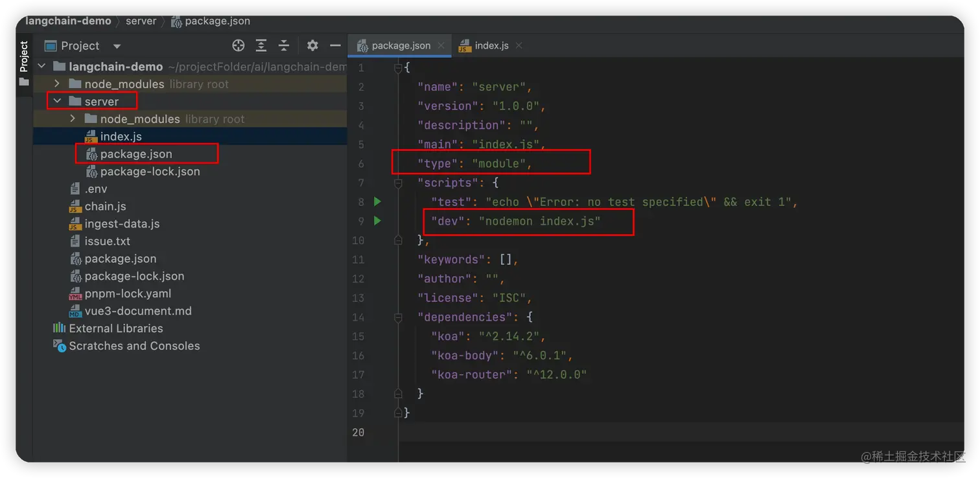Fold the root JSON object at line 1
Viewport: 980px width, 478px height.
pyautogui.click(x=399, y=67)
